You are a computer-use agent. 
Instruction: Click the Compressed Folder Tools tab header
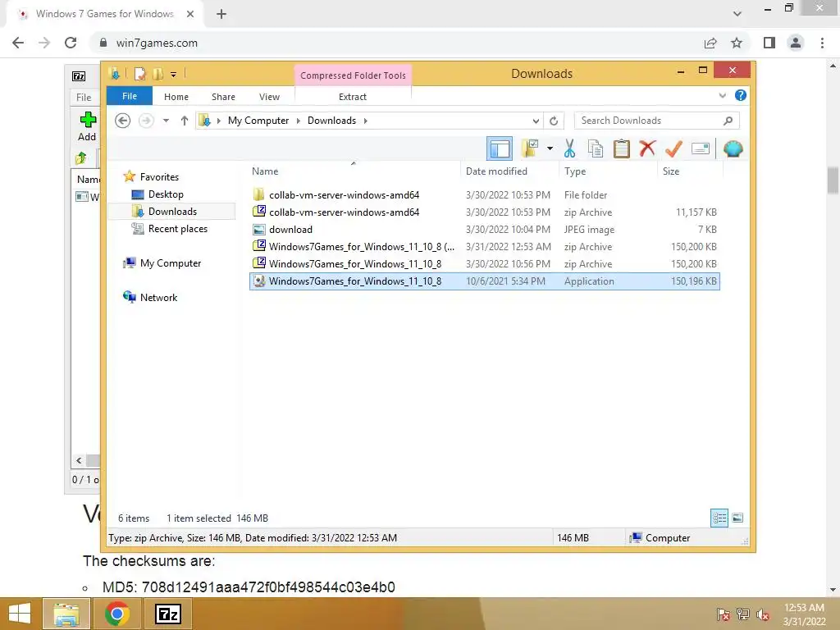pos(353,75)
